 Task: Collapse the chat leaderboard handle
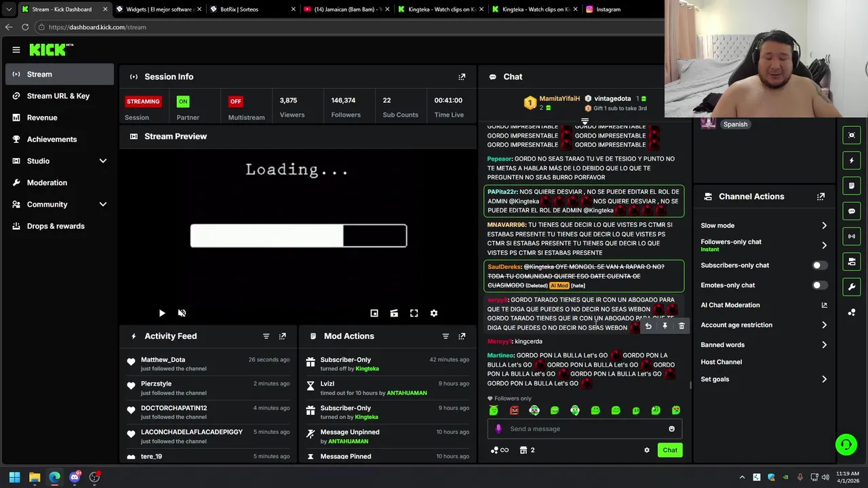coord(585,122)
